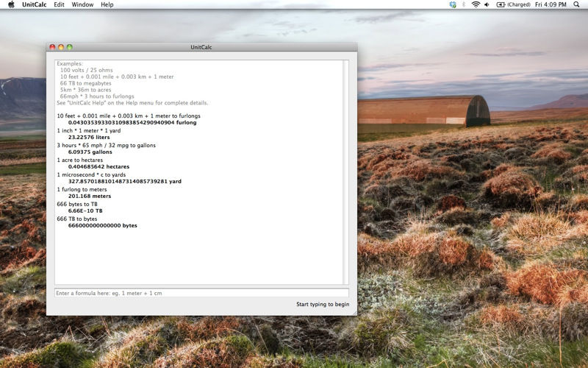
Task: Click result '201.168 meters'
Action: (90, 196)
